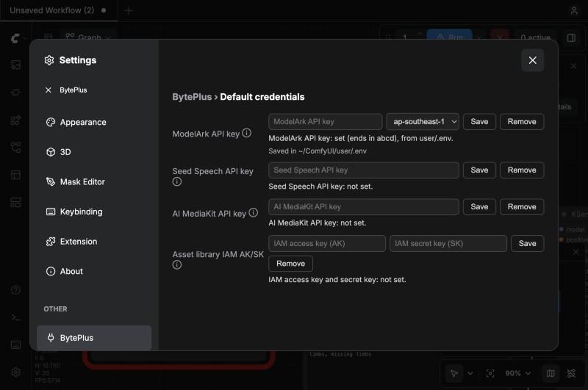The image size is (588, 390).
Task: Toggle the right side panel icon in toolbar
Action: click(571, 38)
